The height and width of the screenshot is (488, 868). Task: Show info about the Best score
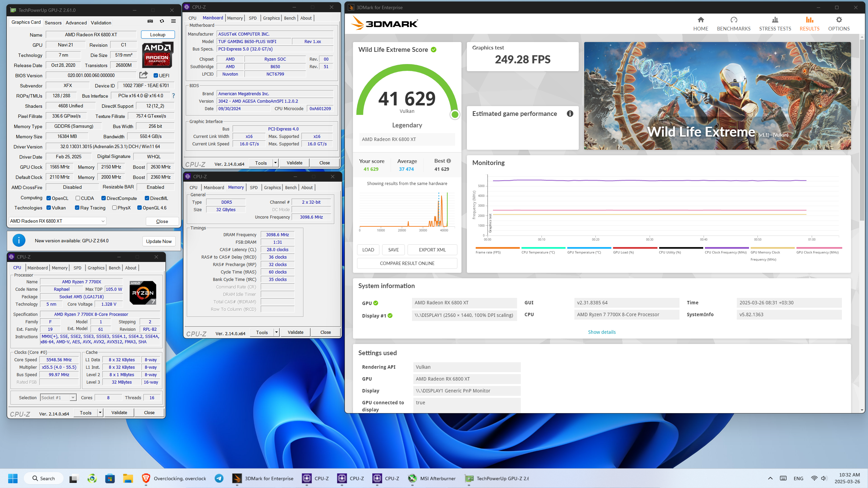click(449, 161)
